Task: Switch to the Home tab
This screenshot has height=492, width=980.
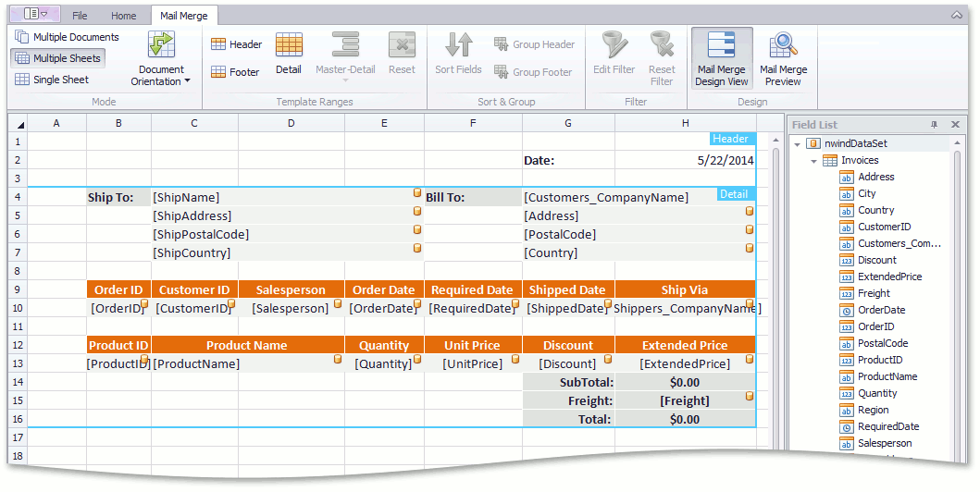Action: click(x=123, y=16)
